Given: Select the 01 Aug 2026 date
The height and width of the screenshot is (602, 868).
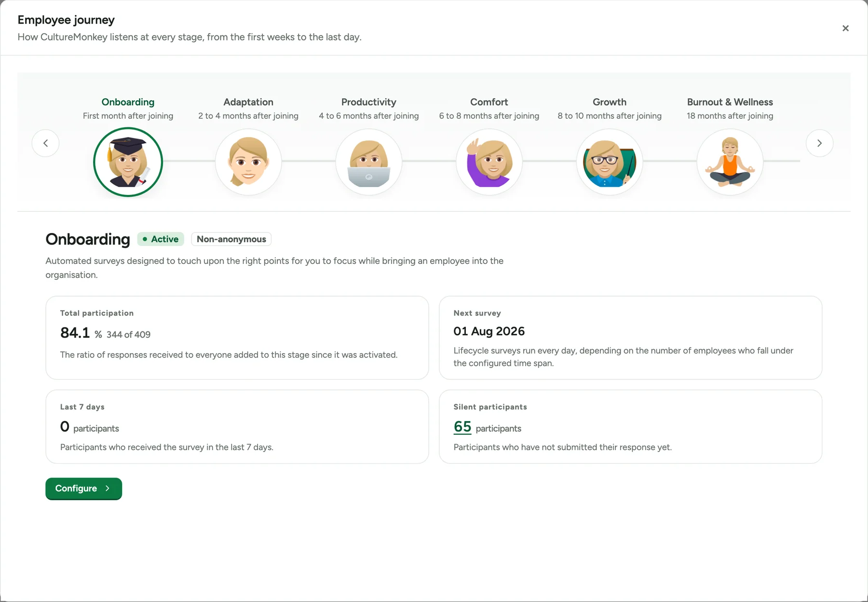Looking at the screenshot, I should (x=489, y=331).
